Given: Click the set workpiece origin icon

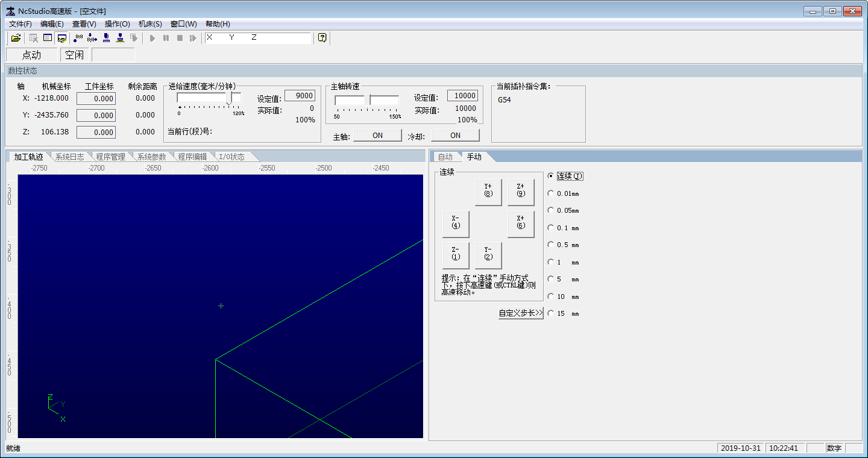Looking at the screenshot, I should point(78,38).
